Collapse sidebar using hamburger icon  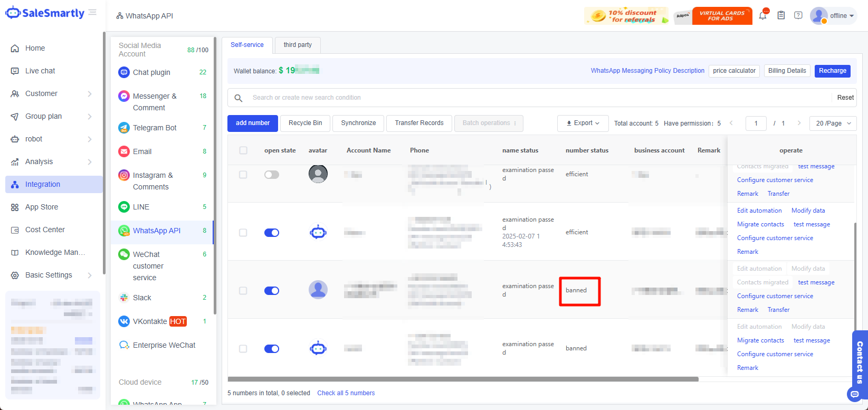(93, 13)
